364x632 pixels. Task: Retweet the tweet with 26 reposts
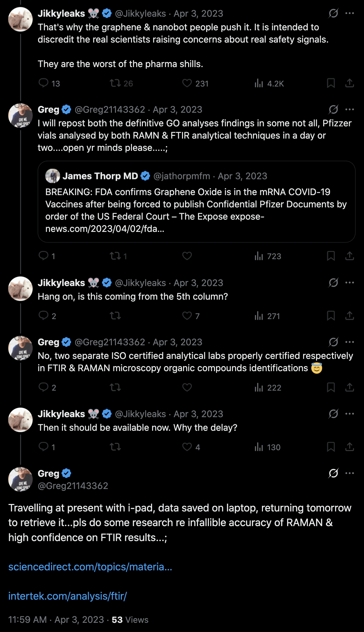(x=115, y=83)
